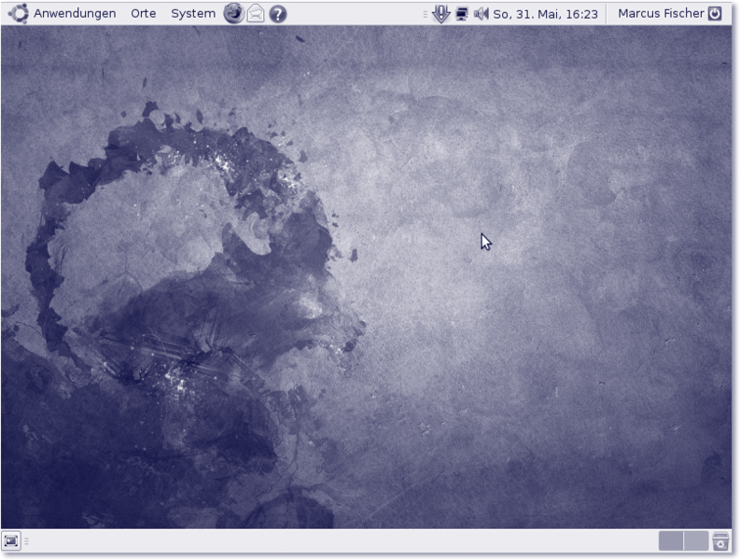The height and width of the screenshot is (560, 740).
Task: Click the speaker volume icon
Action: tap(482, 14)
